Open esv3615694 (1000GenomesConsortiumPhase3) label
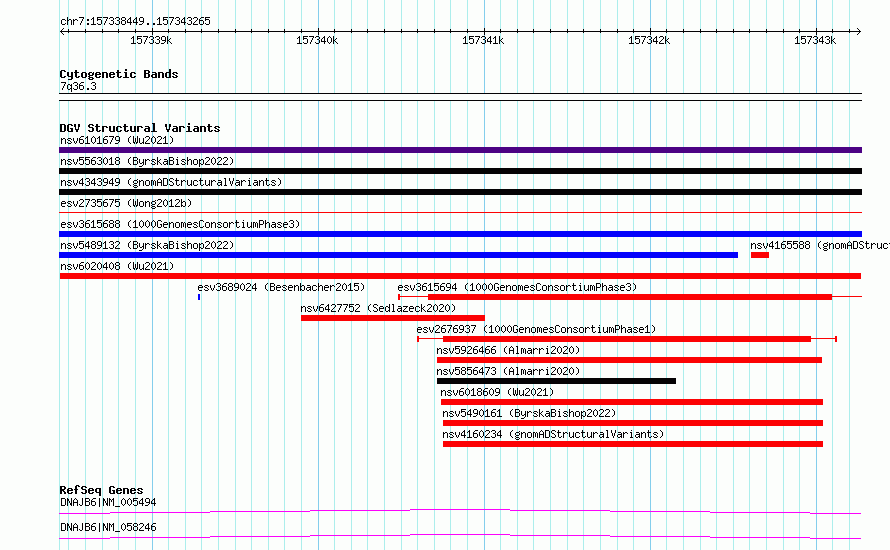This screenshot has width=890, height=550. [x=517, y=287]
